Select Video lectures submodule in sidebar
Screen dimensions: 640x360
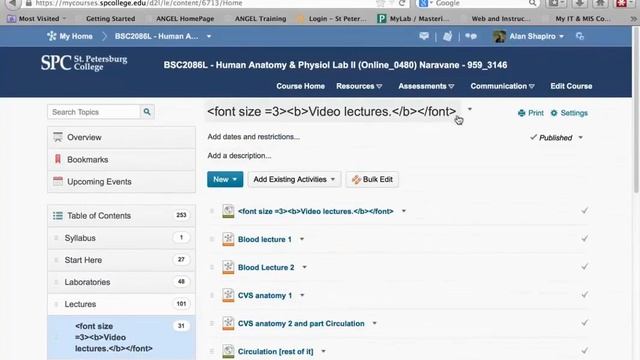121,338
